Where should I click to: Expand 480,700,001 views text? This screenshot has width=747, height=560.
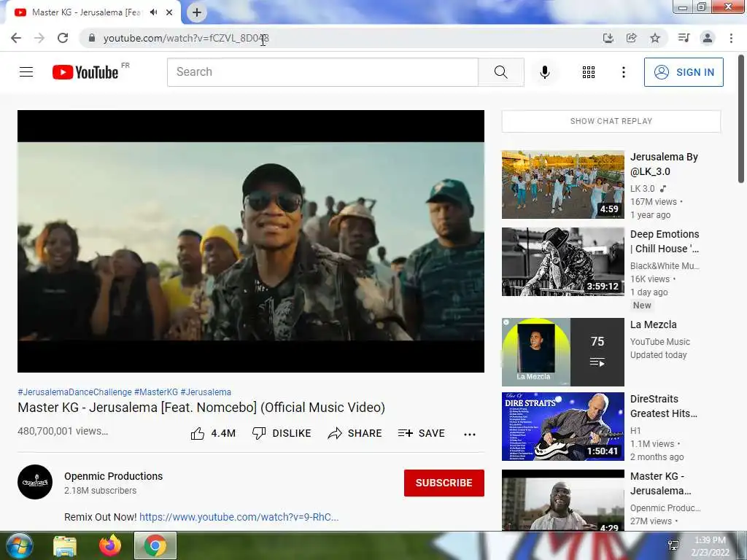tap(63, 431)
